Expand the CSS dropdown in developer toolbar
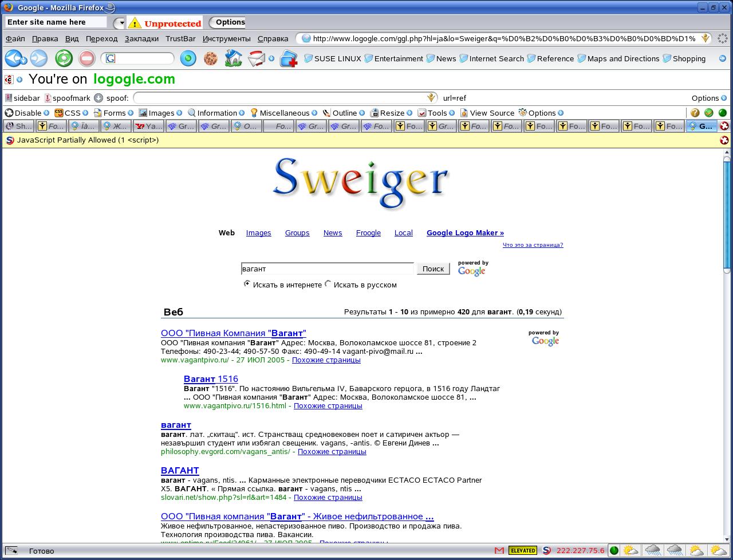 tap(71, 113)
